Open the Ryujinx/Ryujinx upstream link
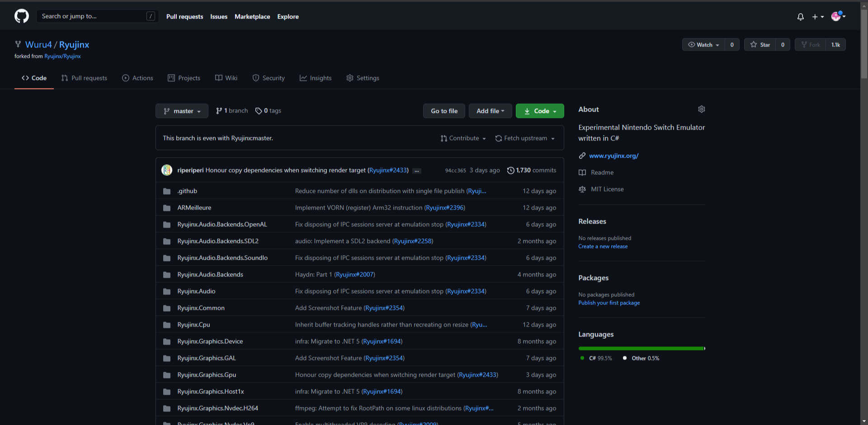This screenshot has width=868, height=425. pyautogui.click(x=62, y=56)
